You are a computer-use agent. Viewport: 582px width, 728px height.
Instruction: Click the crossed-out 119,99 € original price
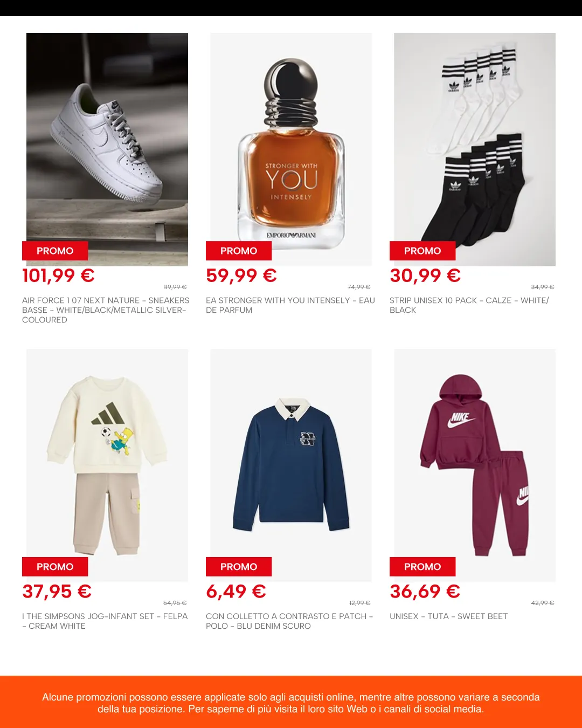pos(175,287)
